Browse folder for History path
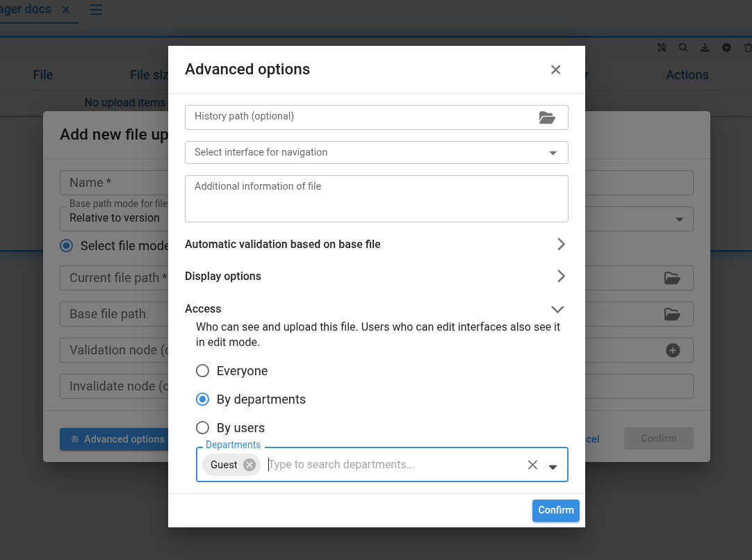Image resolution: width=752 pixels, height=560 pixels. point(547,117)
